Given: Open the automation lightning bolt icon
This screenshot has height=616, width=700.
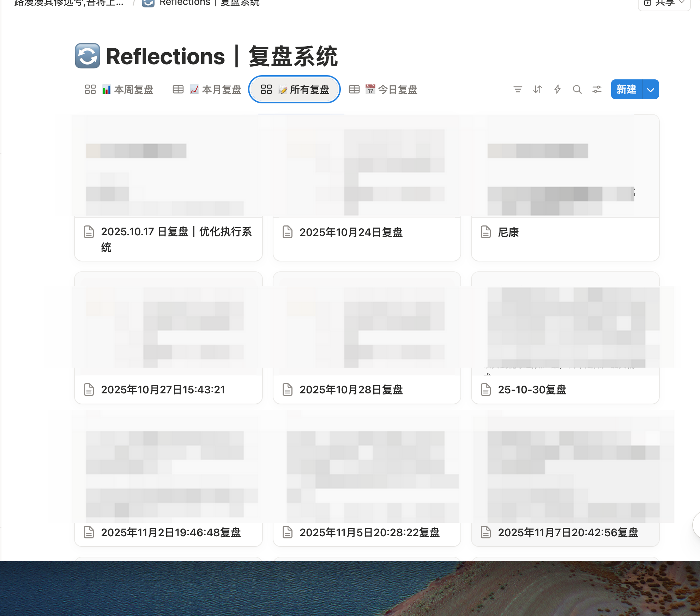Looking at the screenshot, I should [557, 90].
